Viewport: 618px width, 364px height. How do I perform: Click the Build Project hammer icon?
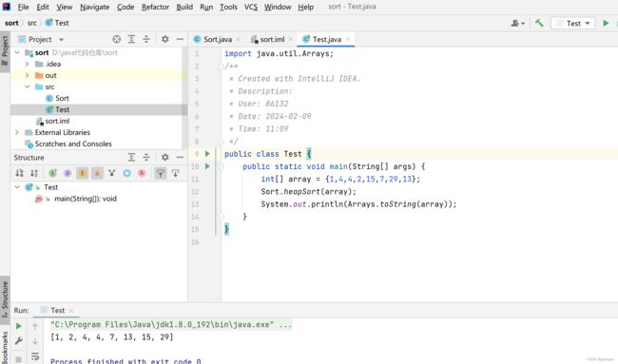pyautogui.click(x=539, y=23)
